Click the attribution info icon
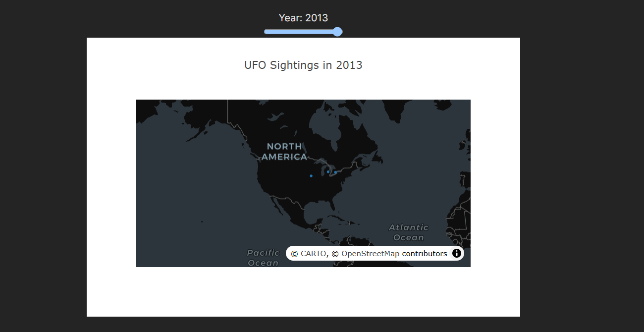Image resolution: width=644 pixels, height=332 pixels. (x=456, y=253)
